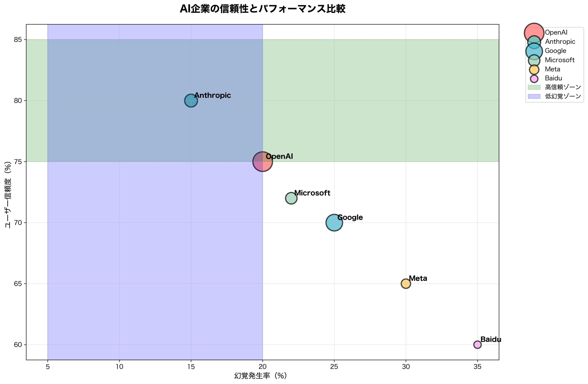Click the chart title AI企業の信頼性とパフォーマンス比較
The height and width of the screenshot is (384, 588).
pos(262,9)
